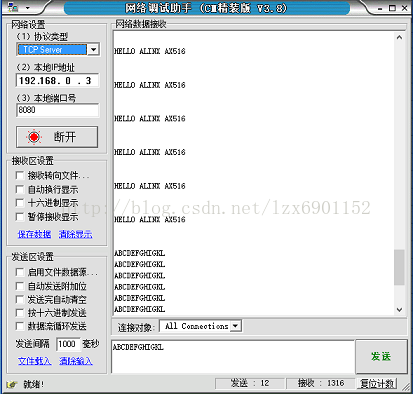Open the app system menu icon in title bar

13,7
